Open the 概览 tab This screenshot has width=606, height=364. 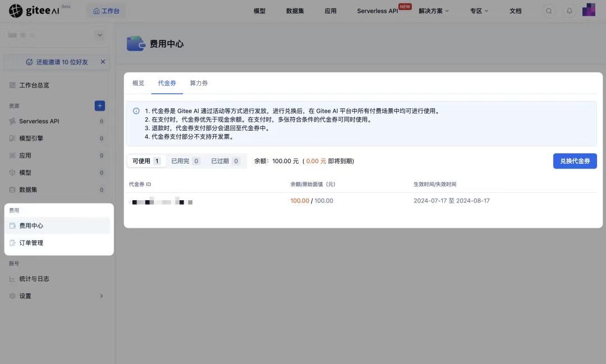pyautogui.click(x=138, y=82)
